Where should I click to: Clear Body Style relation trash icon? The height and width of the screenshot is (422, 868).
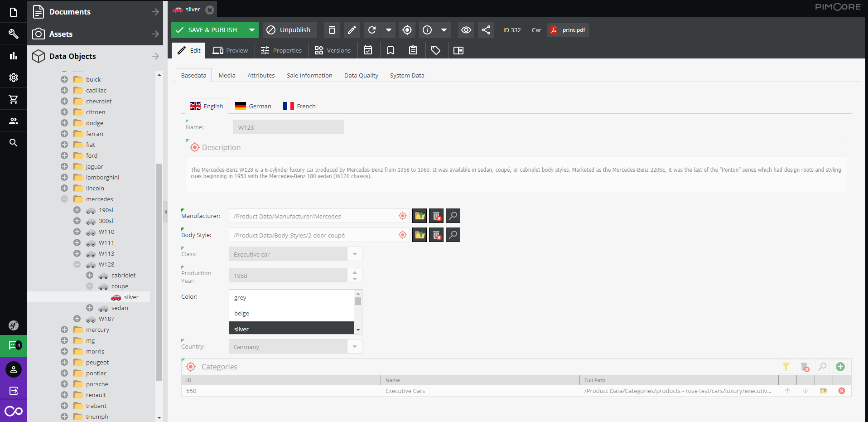436,235
